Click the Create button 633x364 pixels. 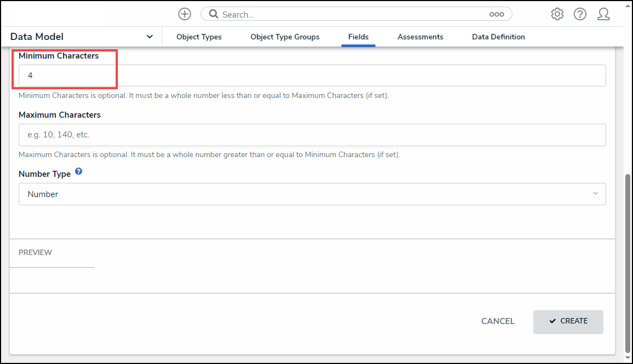[568, 321]
